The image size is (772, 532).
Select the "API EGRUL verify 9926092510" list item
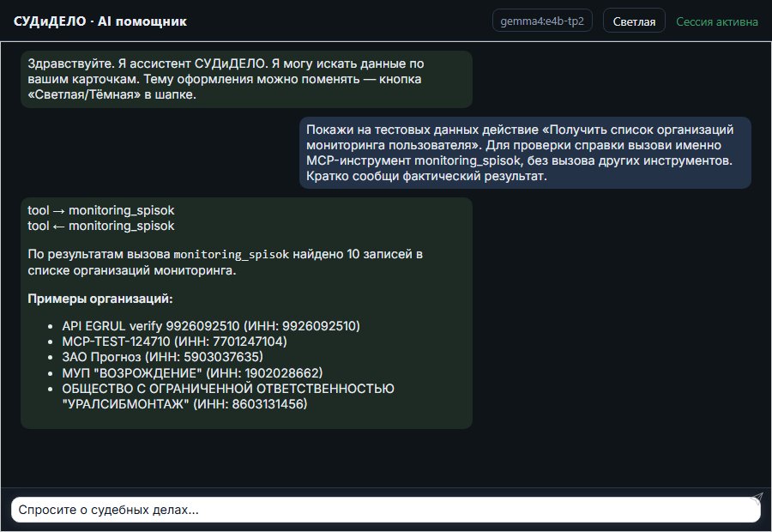pyautogui.click(x=211, y=326)
